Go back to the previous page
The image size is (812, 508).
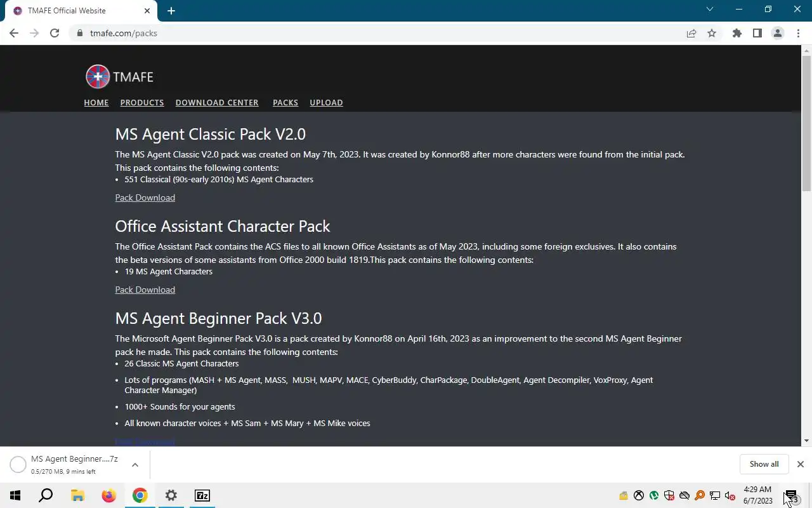tap(14, 33)
